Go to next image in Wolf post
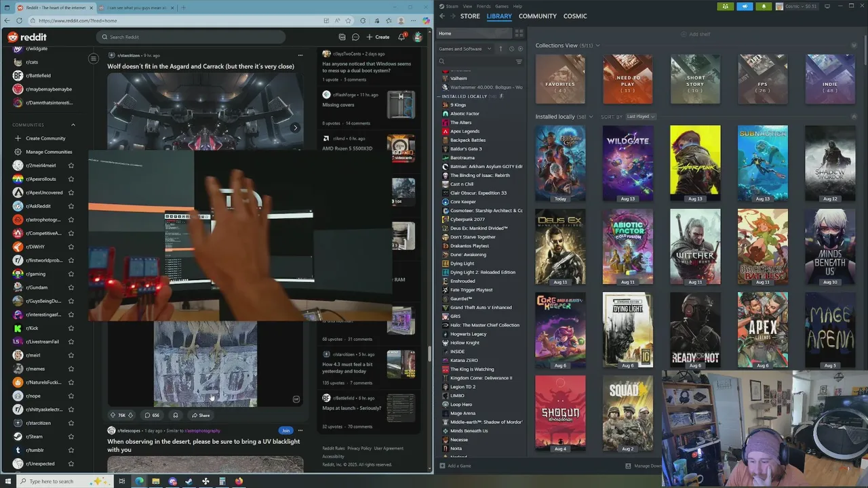 point(295,127)
